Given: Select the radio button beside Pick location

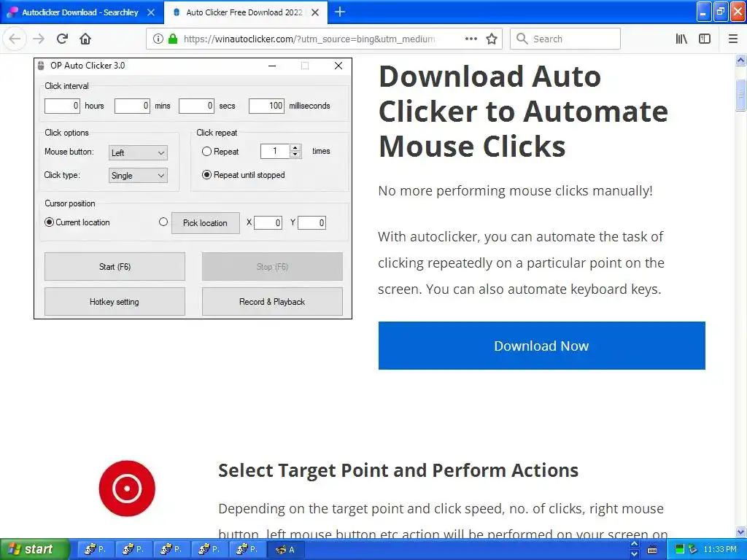Looking at the screenshot, I should click(x=163, y=222).
